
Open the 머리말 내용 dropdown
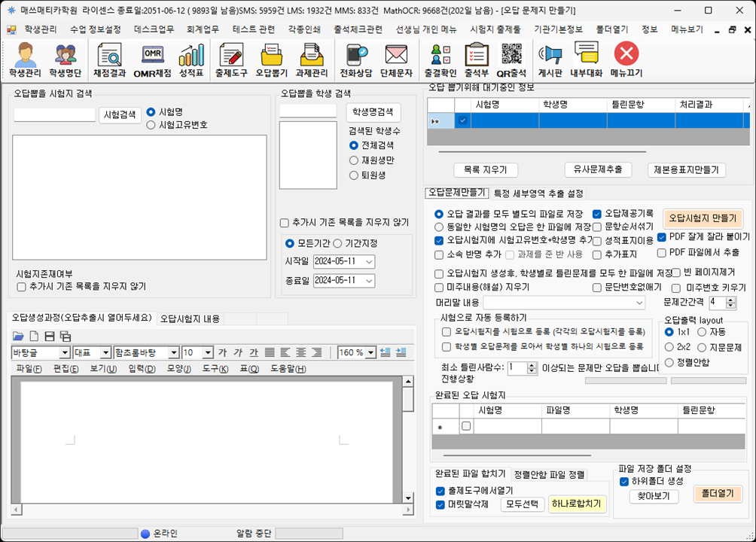pyautogui.click(x=640, y=303)
